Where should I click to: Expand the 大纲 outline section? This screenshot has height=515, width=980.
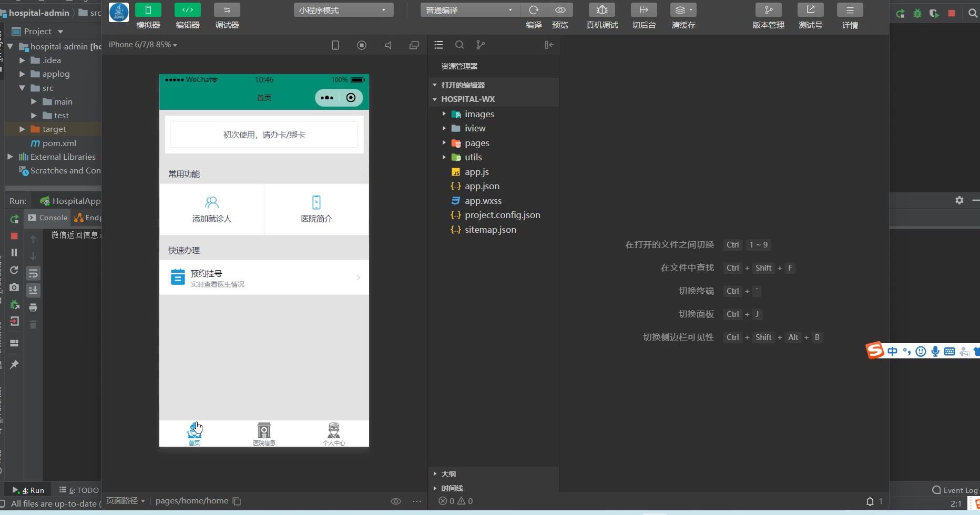tap(493, 474)
